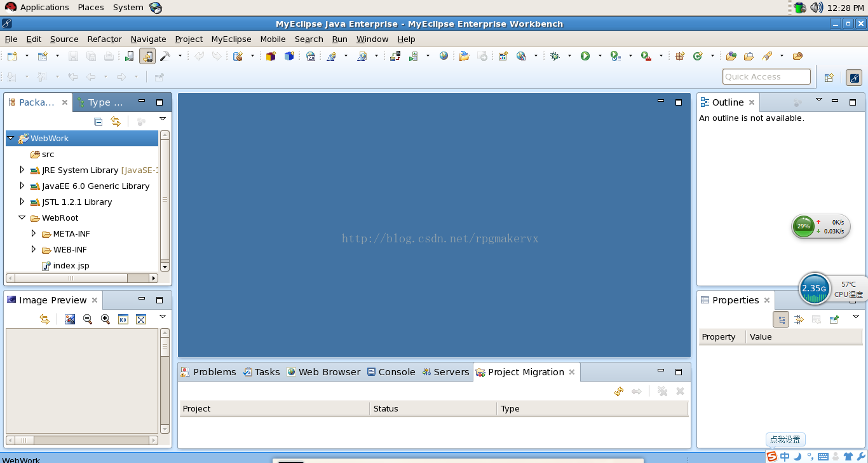The image size is (868, 463).
Task: Click the Package Explorer vertical scrollbar
Action: point(165,201)
